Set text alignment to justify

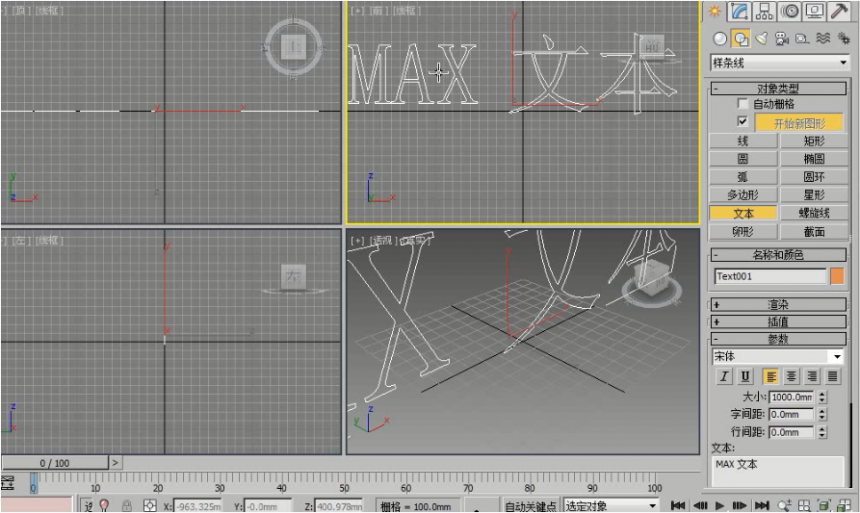[x=833, y=376]
